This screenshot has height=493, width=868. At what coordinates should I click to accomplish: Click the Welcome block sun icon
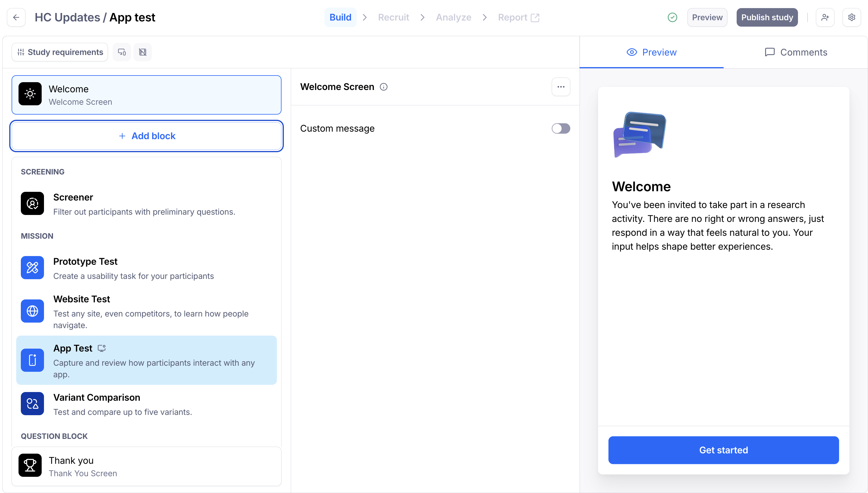click(x=30, y=94)
